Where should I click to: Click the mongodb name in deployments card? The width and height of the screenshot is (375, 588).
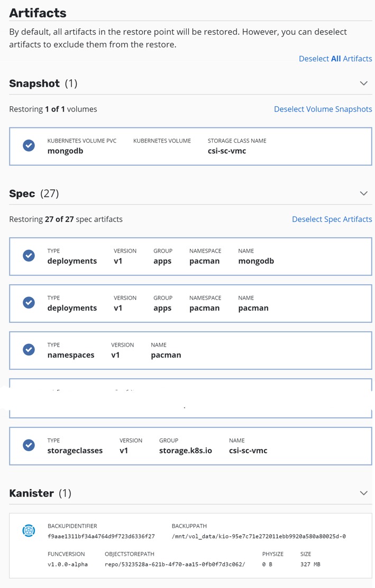pyautogui.click(x=256, y=262)
